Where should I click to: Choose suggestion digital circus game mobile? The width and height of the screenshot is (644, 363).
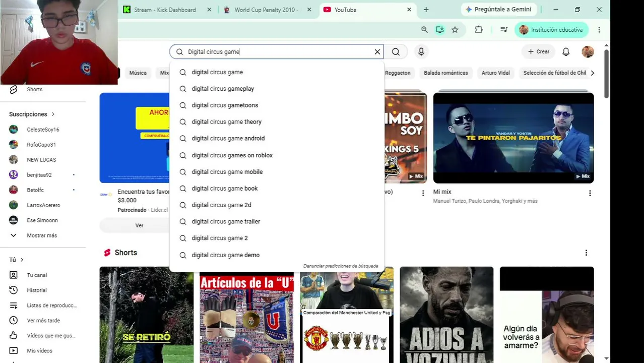pyautogui.click(x=277, y=172)
